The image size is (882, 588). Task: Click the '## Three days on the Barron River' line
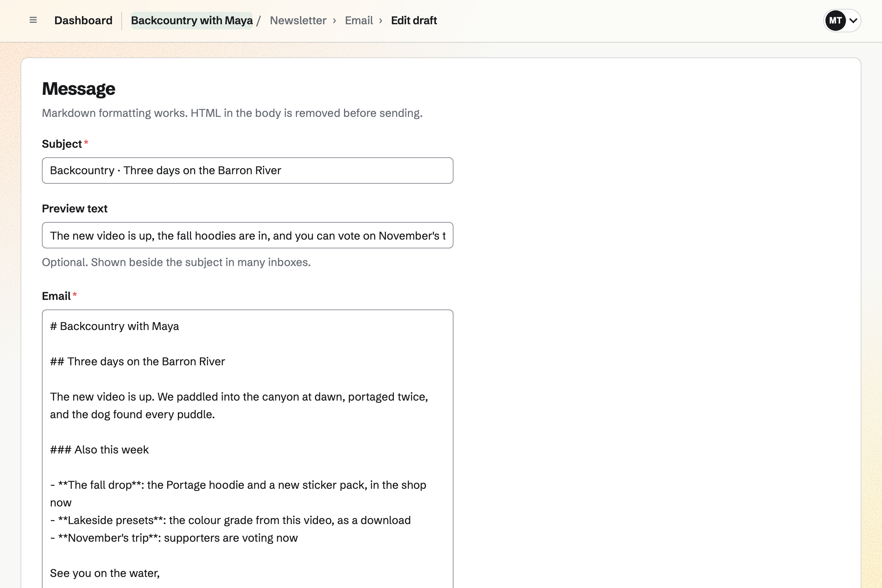[137, 362]
